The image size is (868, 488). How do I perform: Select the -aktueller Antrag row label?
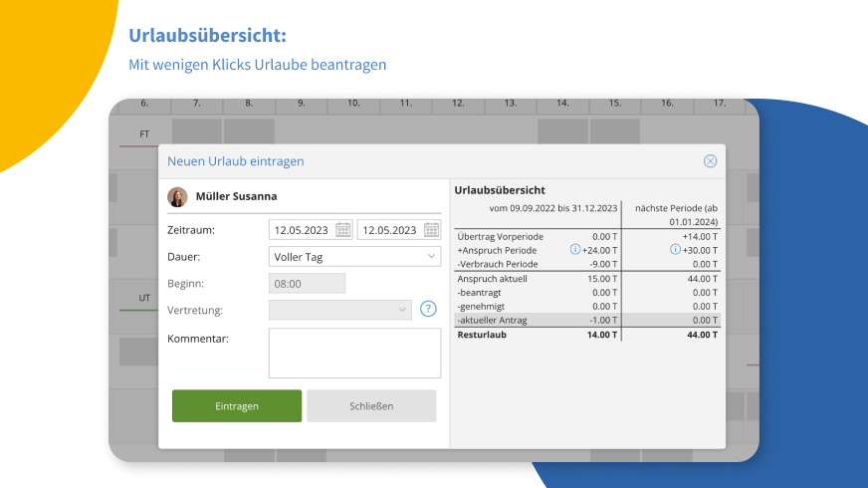(x=492, y=320)
